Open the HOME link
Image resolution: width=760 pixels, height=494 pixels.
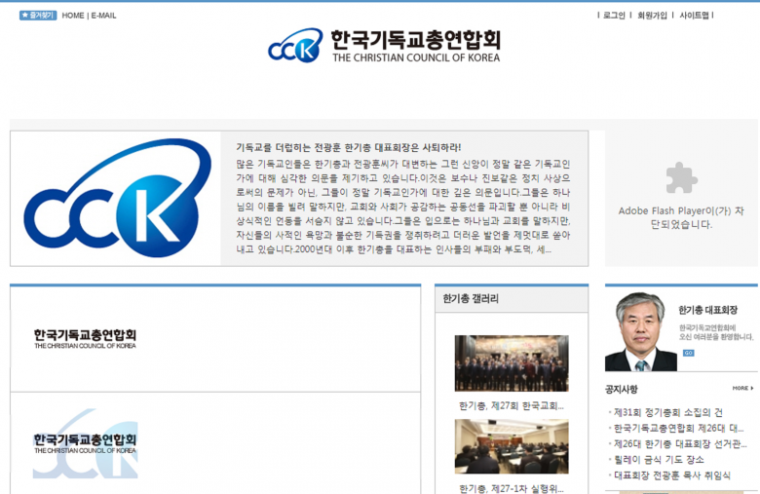pyautogui.click(x=73, y=16)
